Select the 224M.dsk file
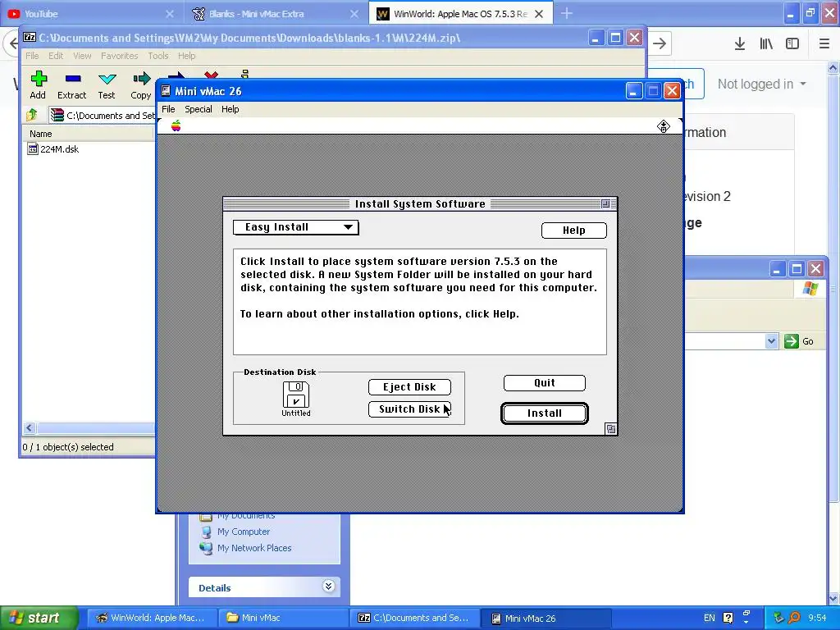 pos(53,149)
